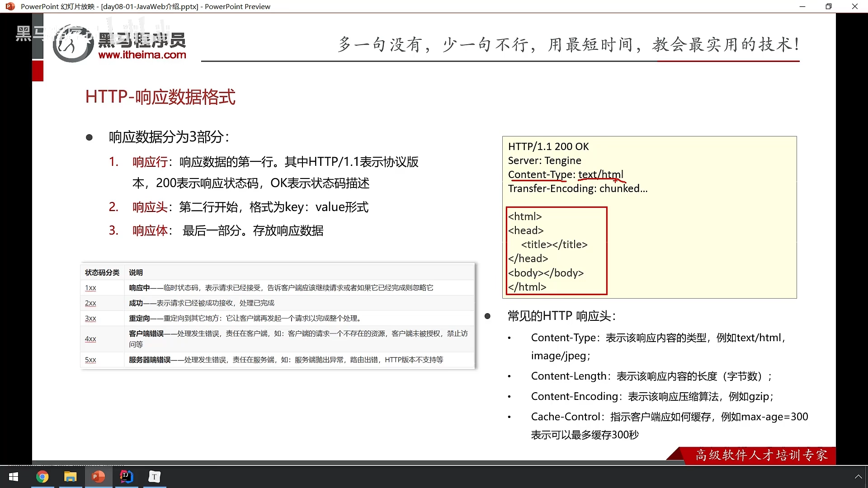Click PowerPoint icon in title bar
This screenshot has height=488, width=868.
[x=10, y=6]
